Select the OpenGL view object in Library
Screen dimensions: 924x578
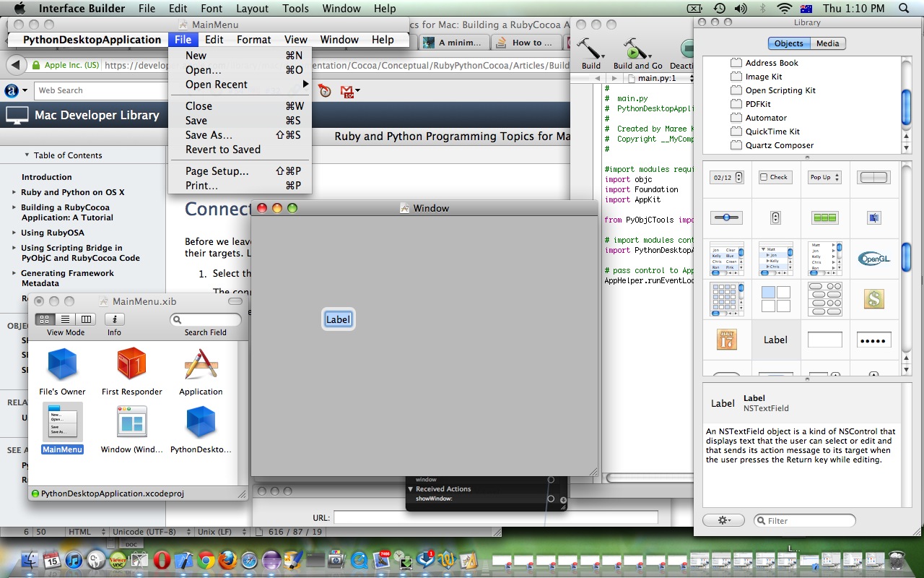click(873, 258)
